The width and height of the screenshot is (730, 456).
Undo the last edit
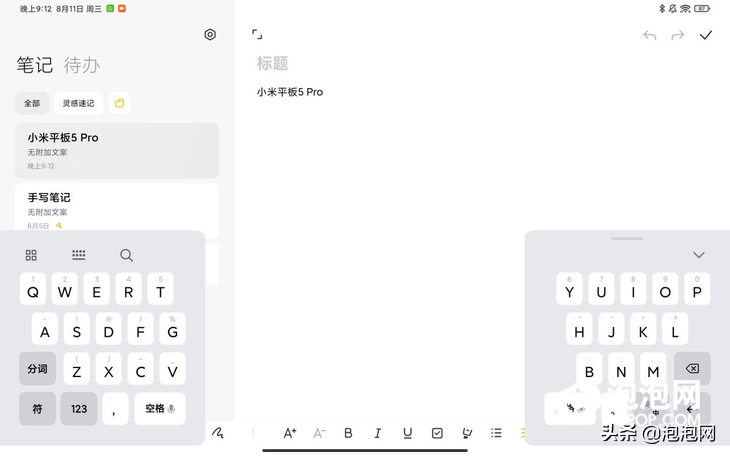pyautogui.click(x=650, y=35)
